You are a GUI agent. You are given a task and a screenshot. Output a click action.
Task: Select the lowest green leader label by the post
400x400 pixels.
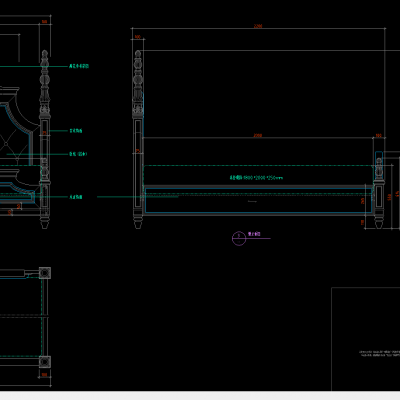76,197
